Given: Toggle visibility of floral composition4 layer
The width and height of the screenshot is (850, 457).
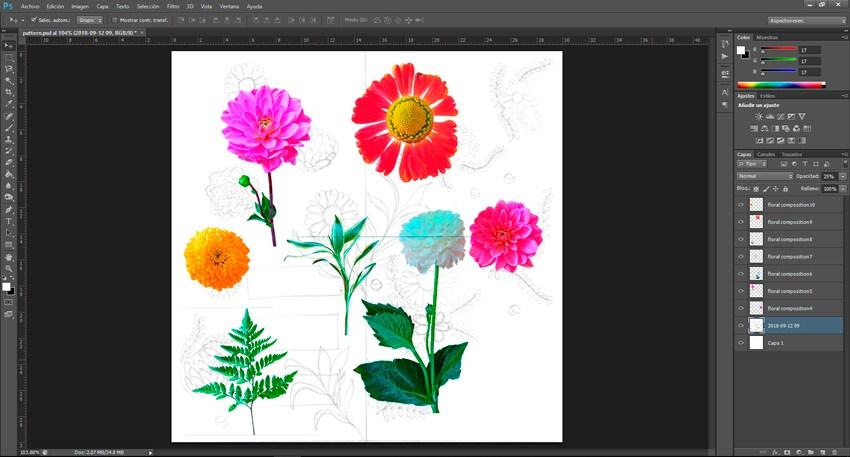Looking at the screenshot, I should (x=741, y=308).
